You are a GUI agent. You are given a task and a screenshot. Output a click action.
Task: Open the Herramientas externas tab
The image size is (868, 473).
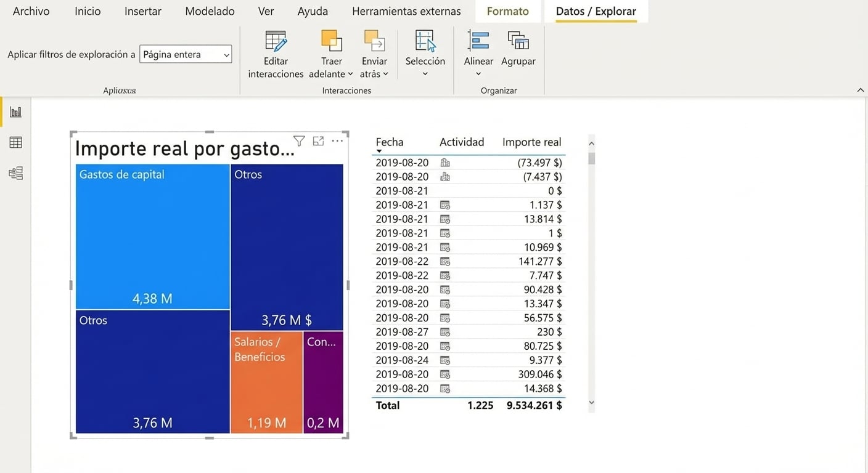point(406,11)
